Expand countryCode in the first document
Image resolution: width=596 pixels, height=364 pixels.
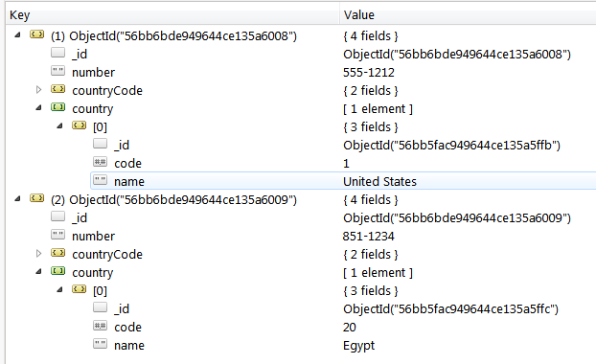38,90
